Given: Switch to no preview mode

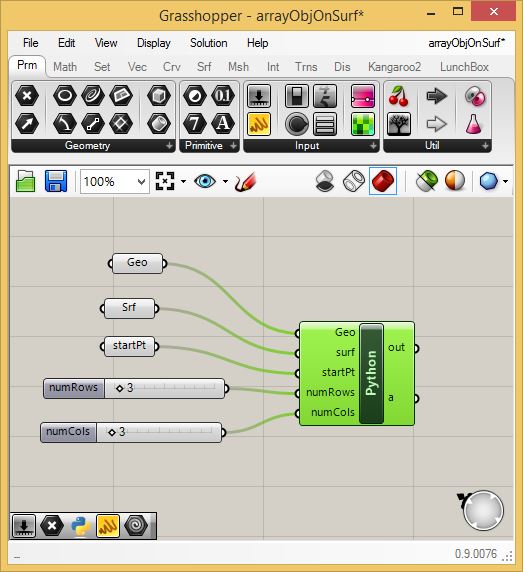Looking at the screenshot, I should (x=325, y=181).
